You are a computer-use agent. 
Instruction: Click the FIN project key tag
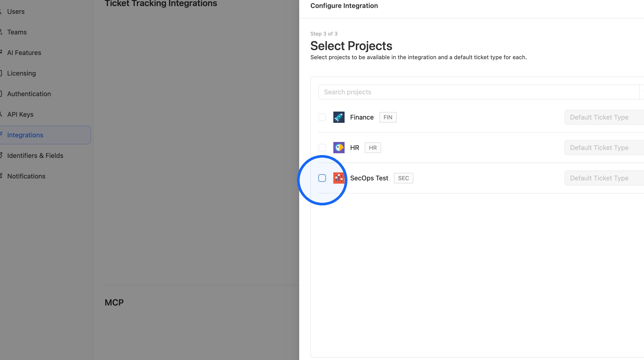click(388, 117)
